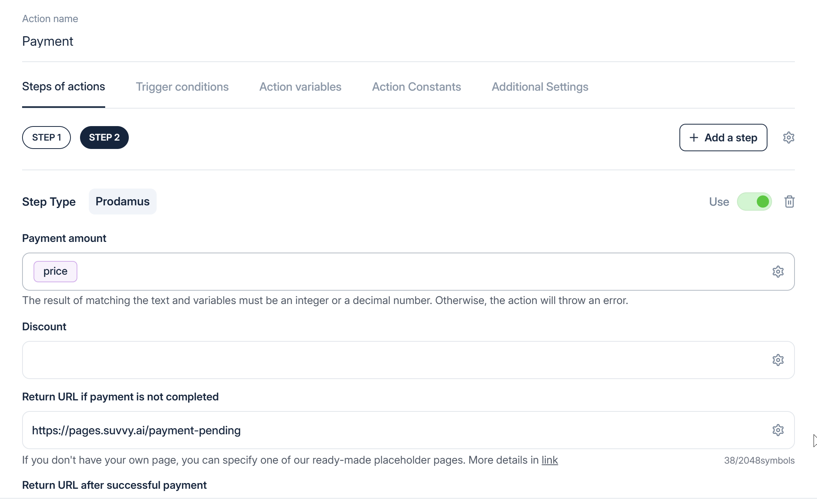Delete this step with the trash icon
The height and width of the screenshot is (504, 817).
coord(789,202)
